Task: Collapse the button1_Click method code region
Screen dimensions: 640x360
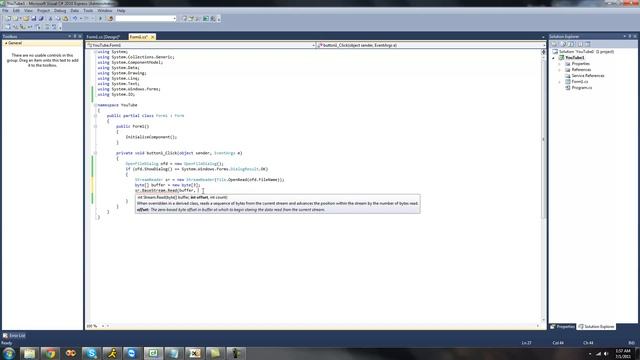Action: coord(95,153)
